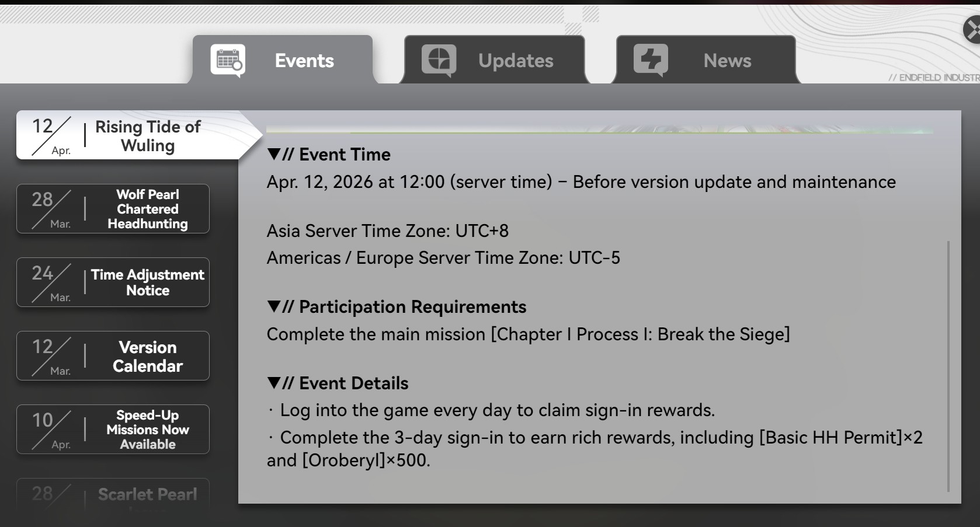Click the event details vertical scrollbar
The height and width of the screenshot is (527, 980).
pyautogui.click(x=948, y=366)
